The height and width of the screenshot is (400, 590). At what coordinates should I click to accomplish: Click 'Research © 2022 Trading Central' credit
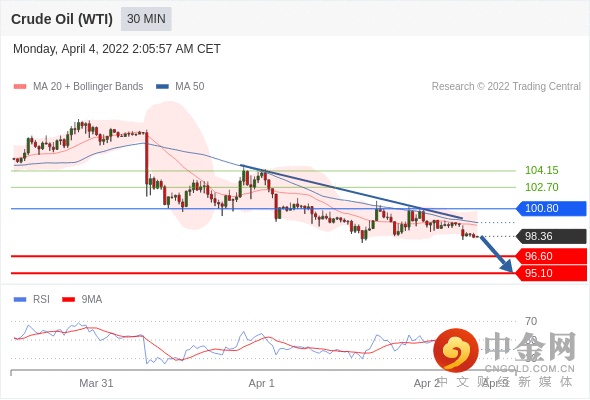[x=506, y=87]
